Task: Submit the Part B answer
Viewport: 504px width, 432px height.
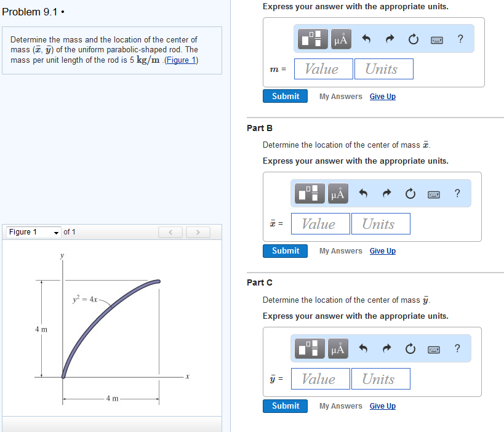Action: point(285,250)
